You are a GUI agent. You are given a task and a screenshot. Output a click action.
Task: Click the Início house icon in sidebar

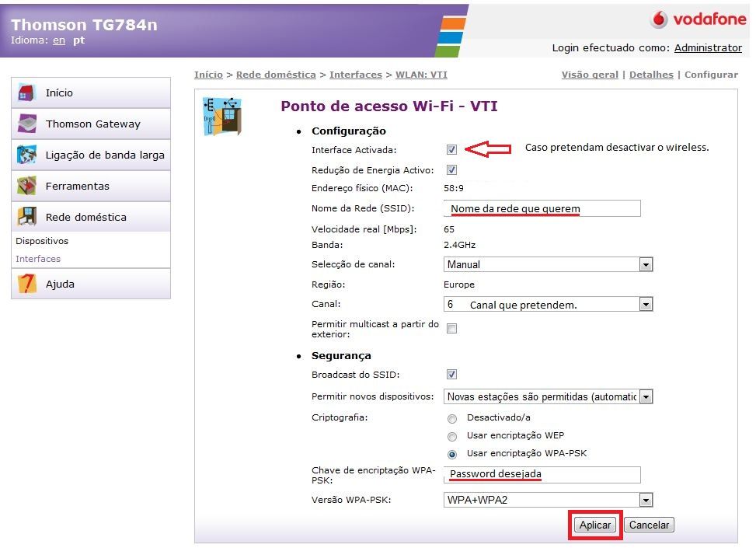(27, 92)
